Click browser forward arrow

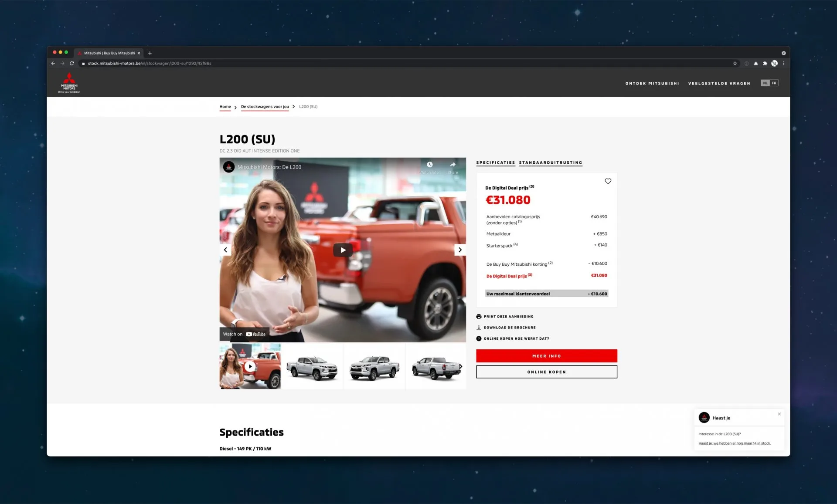(x=62, y=63)
